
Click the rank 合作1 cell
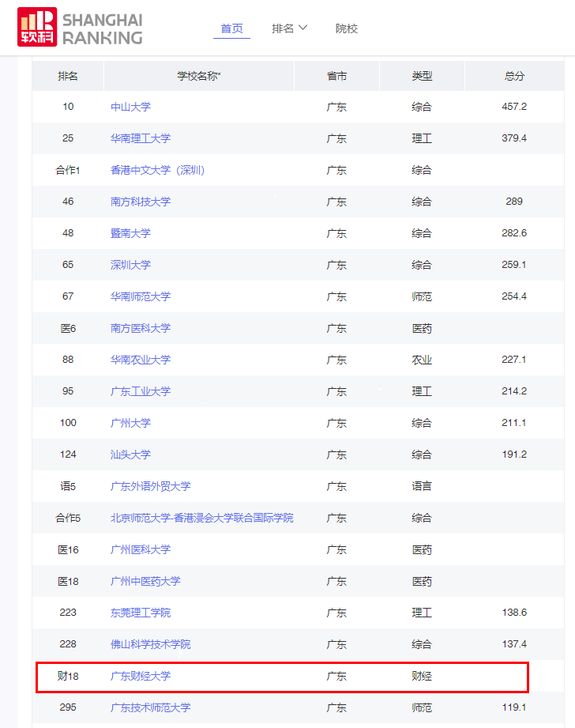tap(68, 170)
